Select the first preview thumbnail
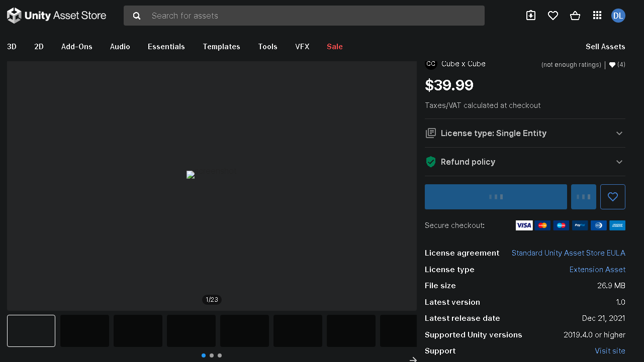 pyautogui.click(x=31, y=330)
